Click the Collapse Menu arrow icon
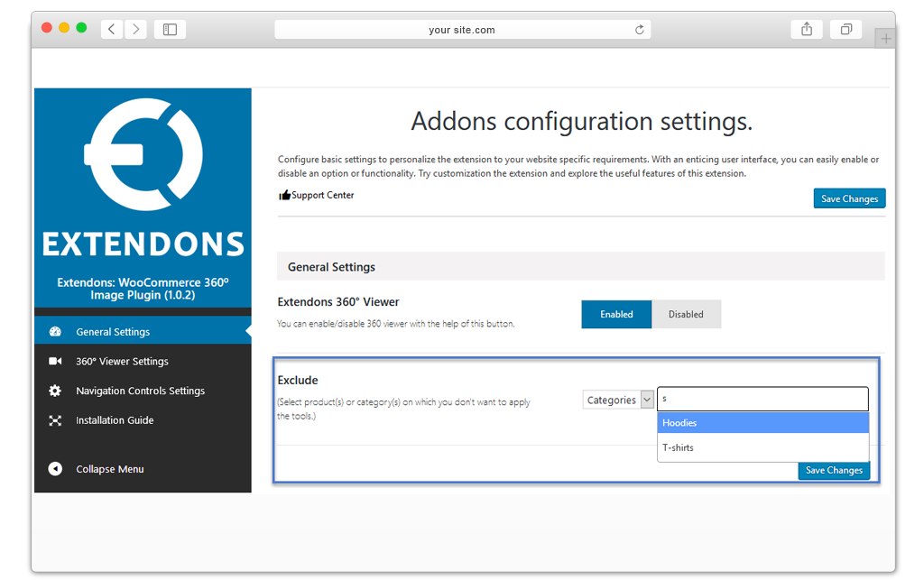Image resolution: width=924 pixels, height=580 pixels. pos(55,469)
